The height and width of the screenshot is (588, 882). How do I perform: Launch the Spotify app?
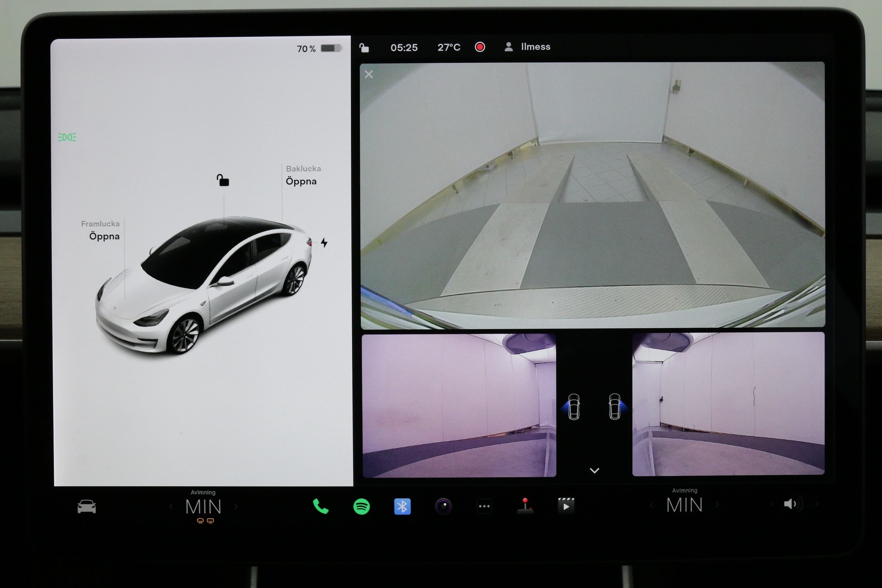pos(362,507)
